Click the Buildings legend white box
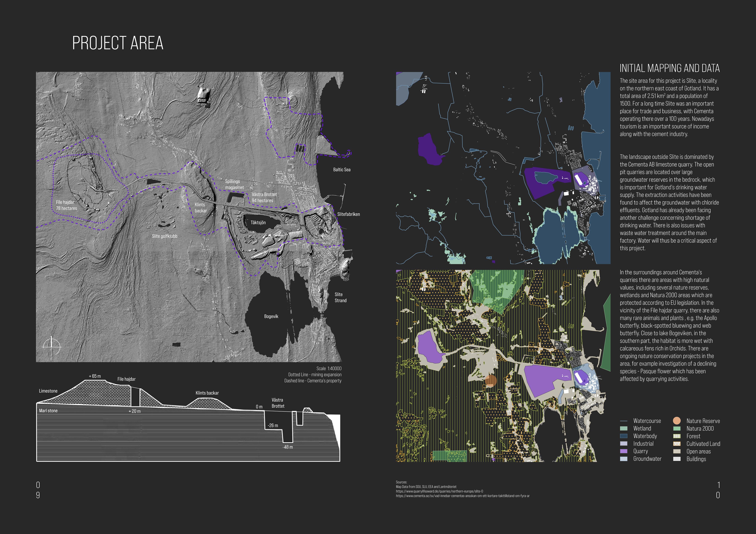This screenshot has width=756, height=534. tap(677, 459)
